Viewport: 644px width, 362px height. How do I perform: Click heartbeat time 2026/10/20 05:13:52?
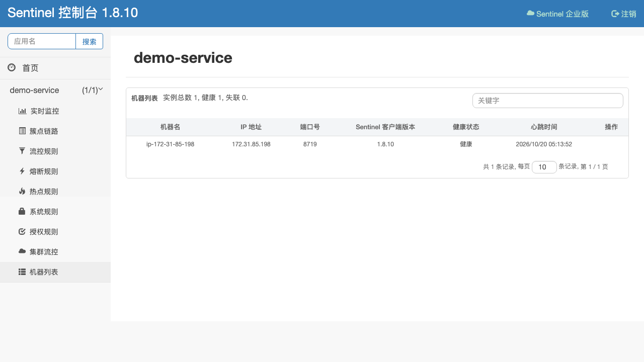click(544, 144)
